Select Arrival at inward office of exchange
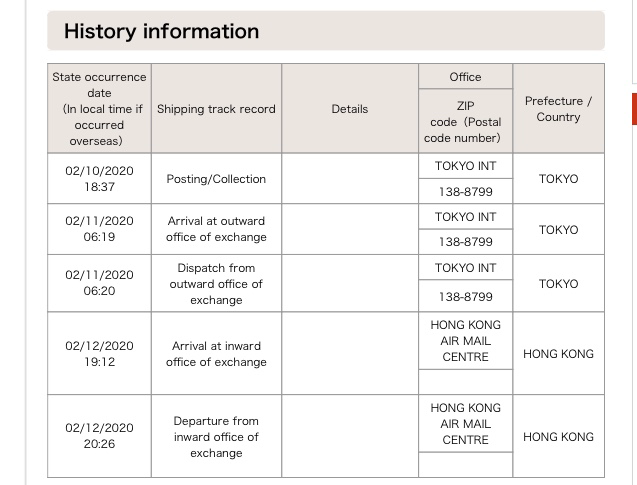 pyautogui.click(x=216, y=353)
